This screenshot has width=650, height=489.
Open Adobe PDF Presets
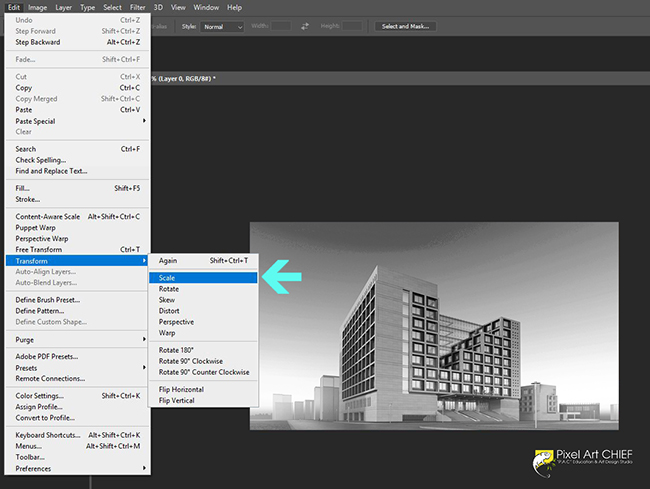78,356
